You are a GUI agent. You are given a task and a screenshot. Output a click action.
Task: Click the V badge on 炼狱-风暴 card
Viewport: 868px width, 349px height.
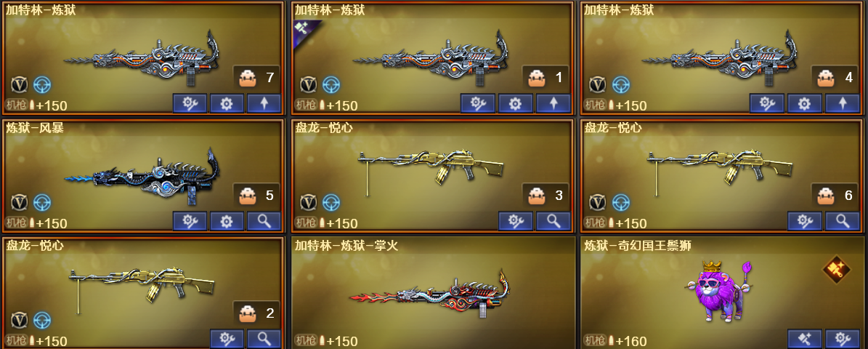[20, 202]
